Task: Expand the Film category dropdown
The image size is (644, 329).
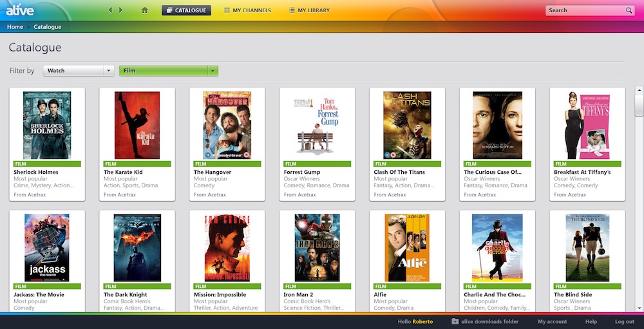Action: click(x=213, y=71)
